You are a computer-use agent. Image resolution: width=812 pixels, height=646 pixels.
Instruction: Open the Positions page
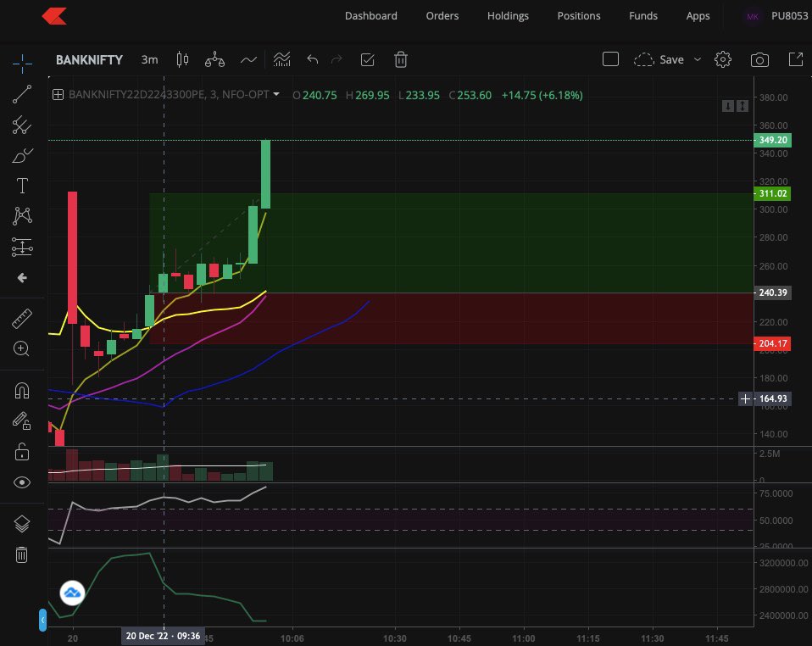[579, 16]
